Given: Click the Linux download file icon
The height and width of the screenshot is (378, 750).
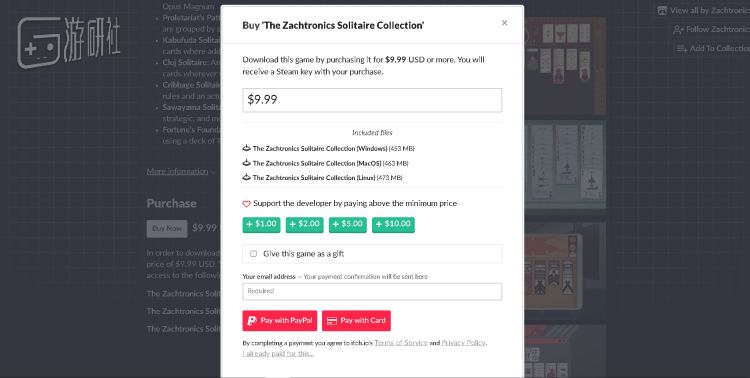Looking at the screenshot, I should (247, 177).
